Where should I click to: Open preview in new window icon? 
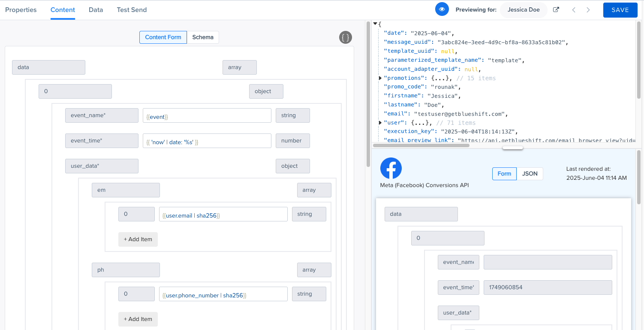click(556, 10)
